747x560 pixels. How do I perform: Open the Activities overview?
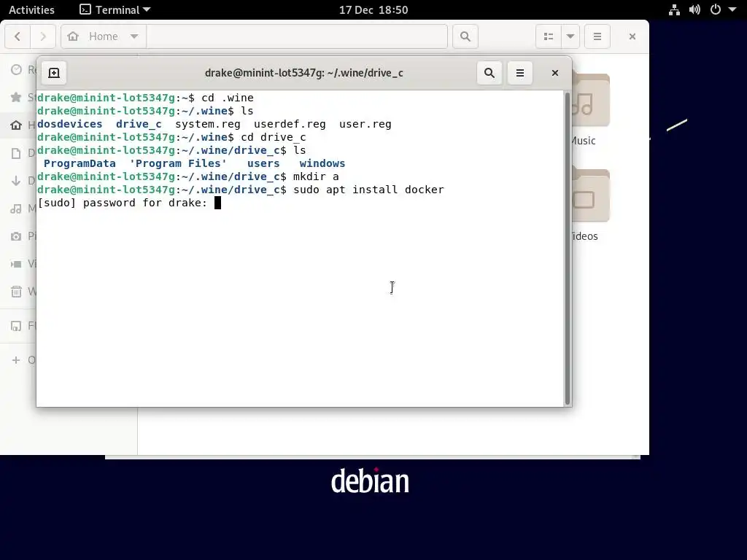point(31,9)
